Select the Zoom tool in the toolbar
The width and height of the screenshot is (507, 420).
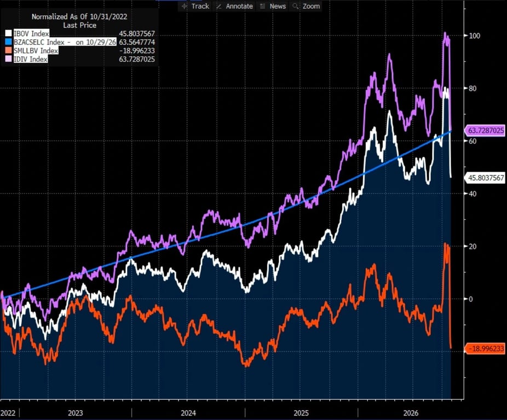[306, 6]
